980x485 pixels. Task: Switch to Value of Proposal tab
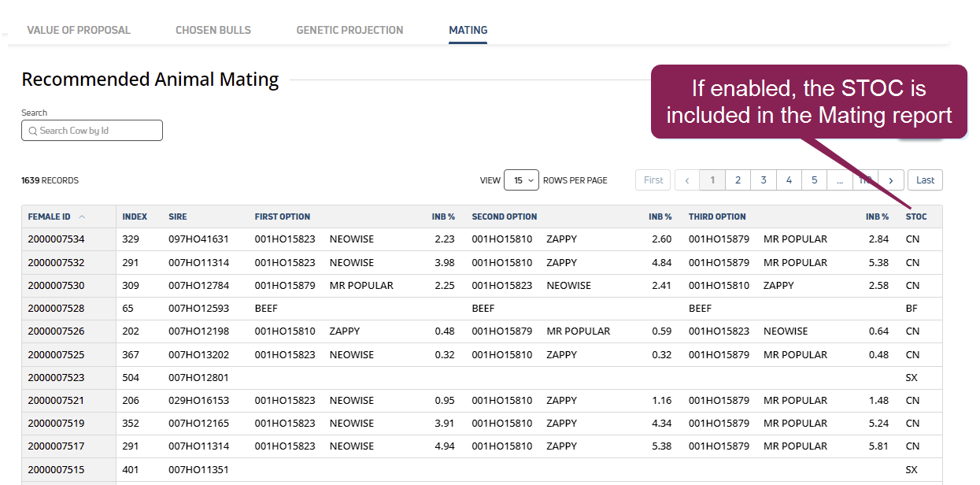coord(79,30)
